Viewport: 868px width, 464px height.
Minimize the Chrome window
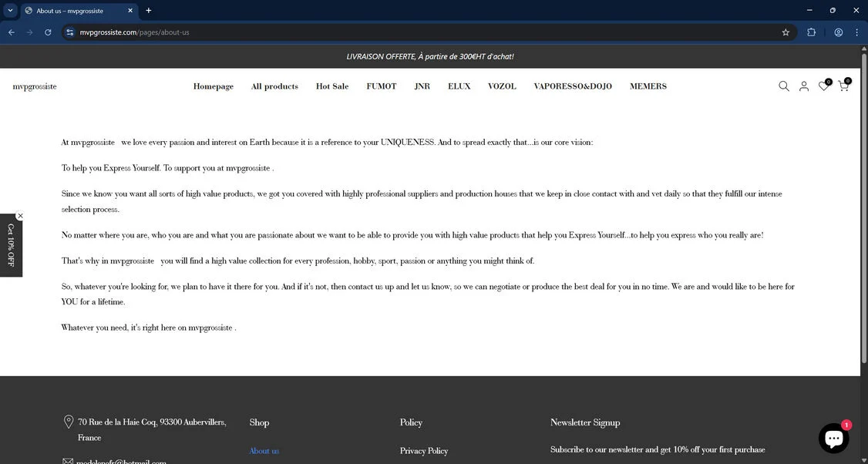point(809,11)
